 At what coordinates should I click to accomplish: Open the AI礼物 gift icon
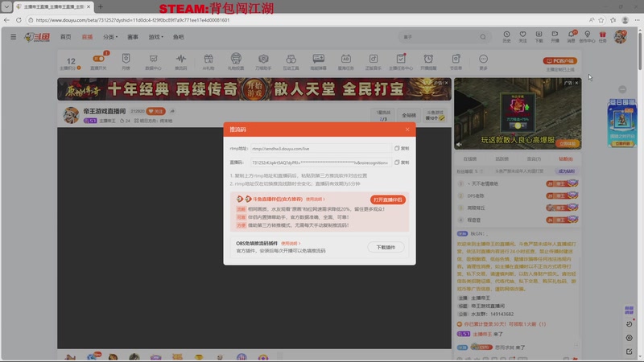[x=208, y=62]
